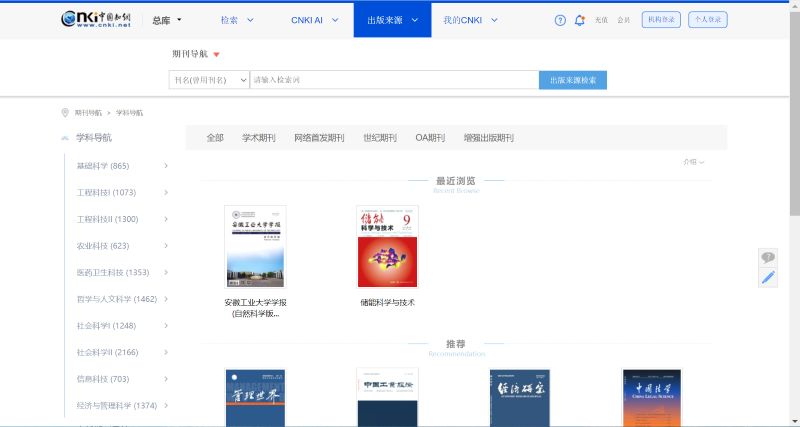Image resolution: width=800 pixels, height=427 pixels.
Task: Expand the 介绍 dropdown
Action: tap(694, 162)
